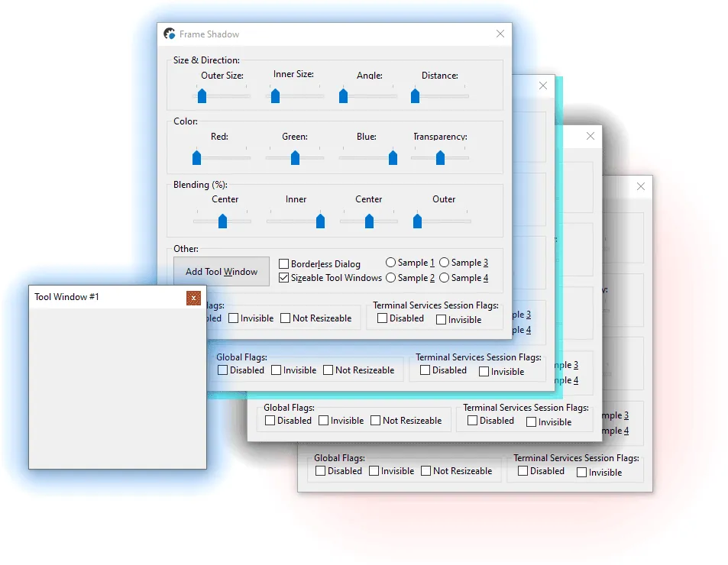The height and width of the screenshot is (565, 728).
Task: Click the Inner blending slider thumb
Action: tap(320, 221)
